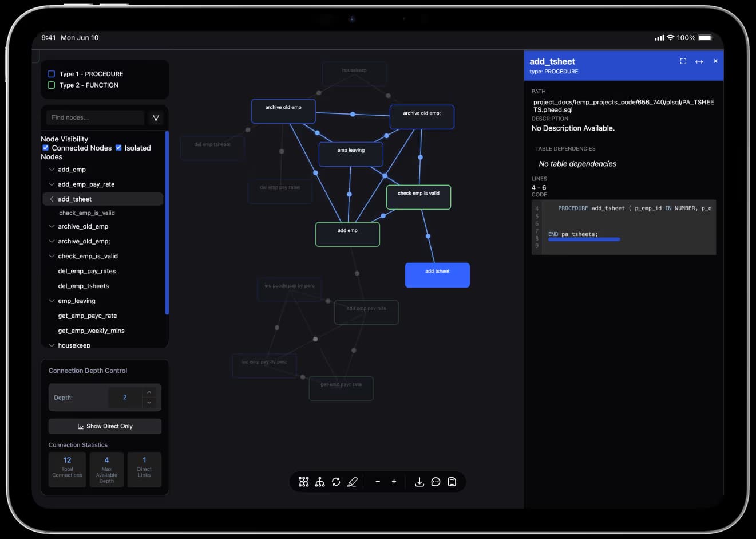Open the filter icon beside Find nodes
This screenshot has width=756, height=539.
pyautogui.click(x=156, y=117)
